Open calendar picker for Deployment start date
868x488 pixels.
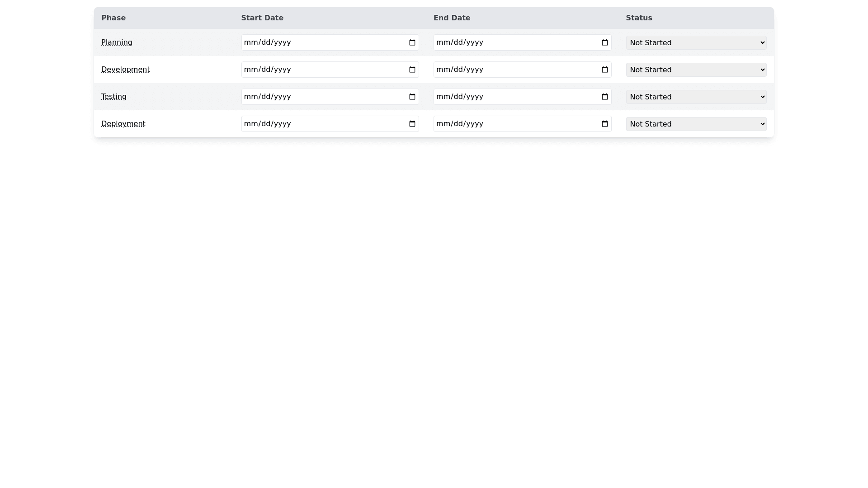click(x=412, y=124)
